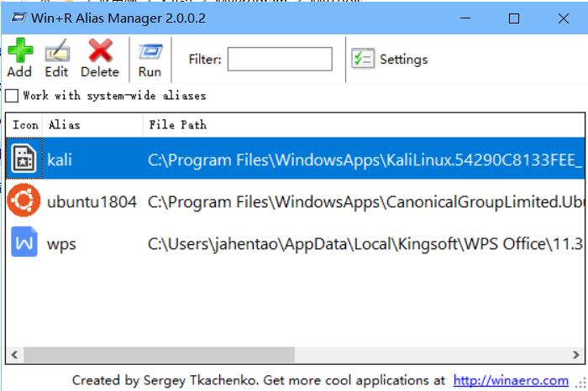Image resolution: width=588 pixels, height=391 pixels.
Task: Maximize the Alias Manager window
Action: [514, 18]
